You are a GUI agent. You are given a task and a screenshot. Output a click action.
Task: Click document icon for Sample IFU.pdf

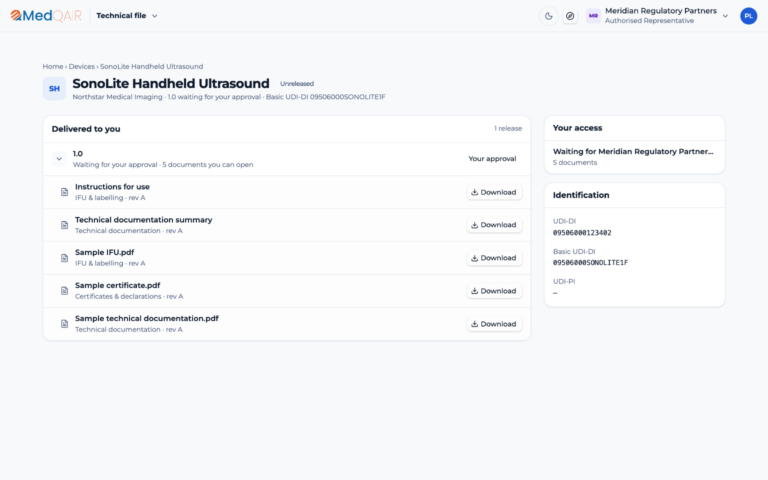click(x=64, y=258)
